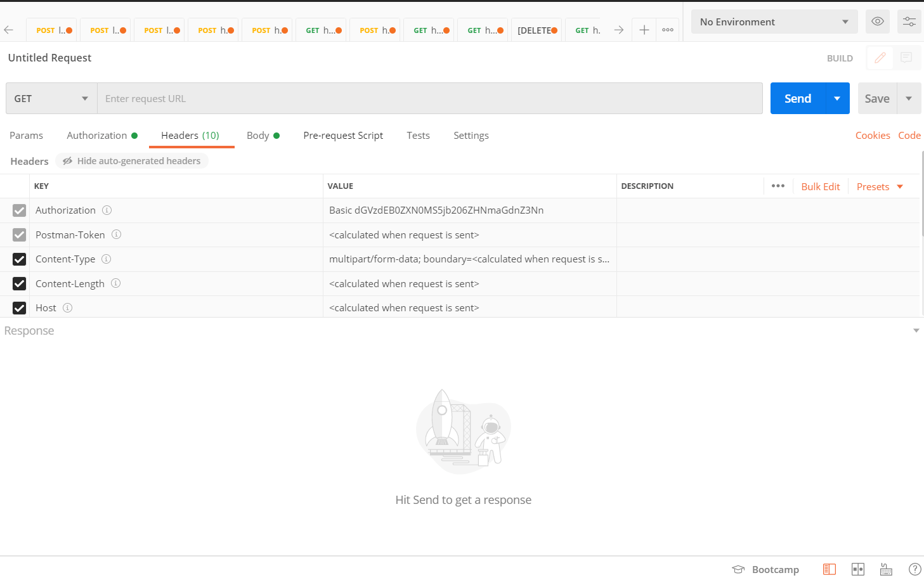Open a new request tab with the plus icon

(644, 29)
